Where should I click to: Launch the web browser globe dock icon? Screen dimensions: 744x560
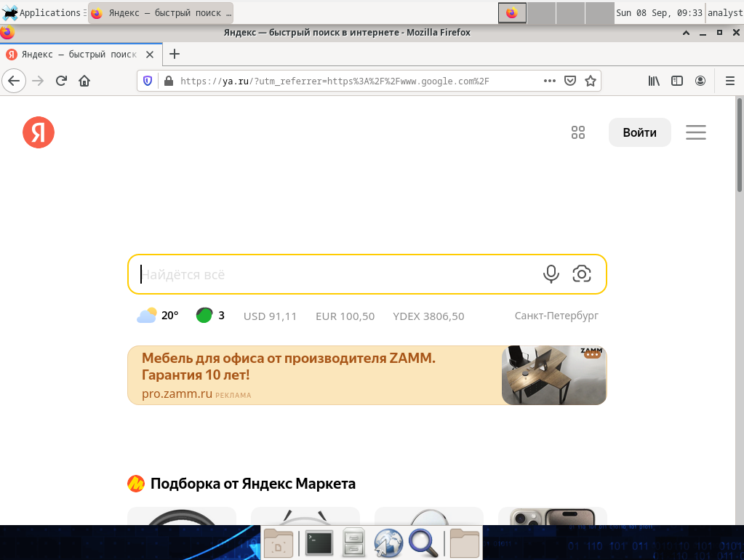(x=388, y=543)
